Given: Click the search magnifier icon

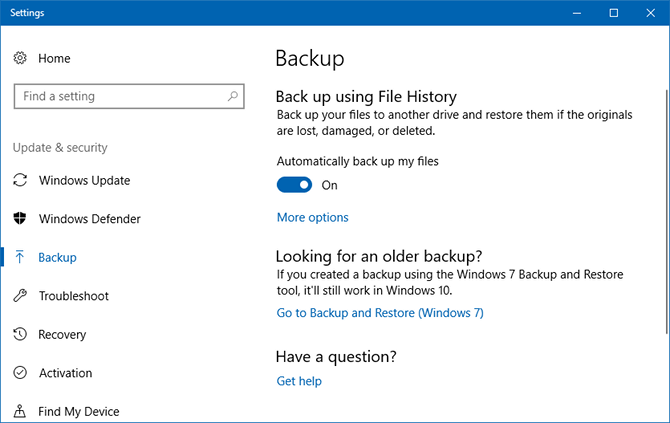Looking at the screenshot, I should (x=232, y=96).
